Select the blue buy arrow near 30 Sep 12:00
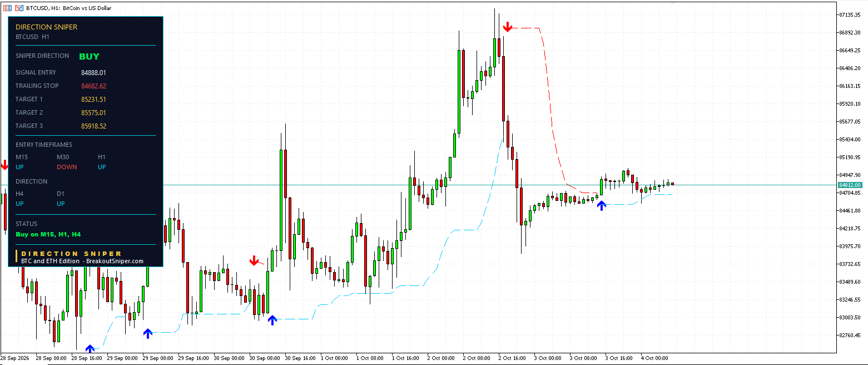This screenshot has width=868, height=365. coord(272,320)
